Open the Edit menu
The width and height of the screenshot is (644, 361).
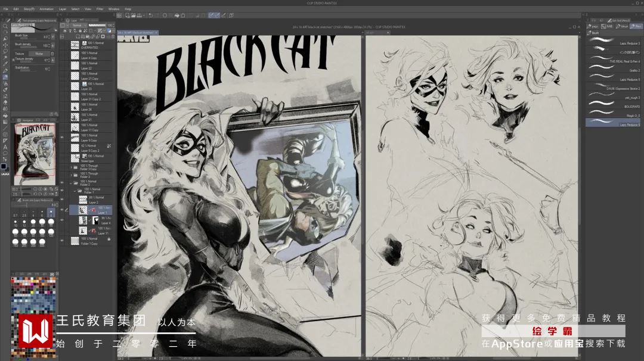coord(16,8)
